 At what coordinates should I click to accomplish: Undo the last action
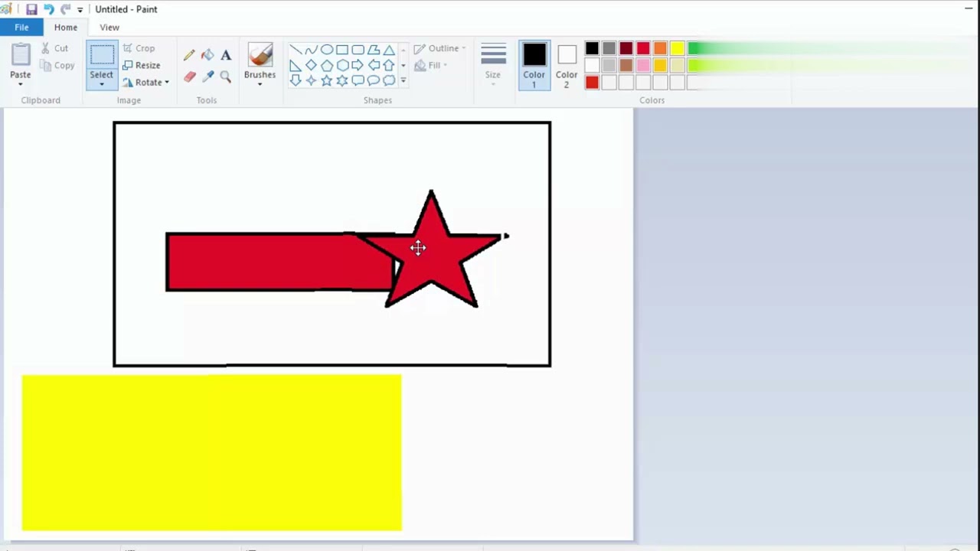tap(48, 9)
